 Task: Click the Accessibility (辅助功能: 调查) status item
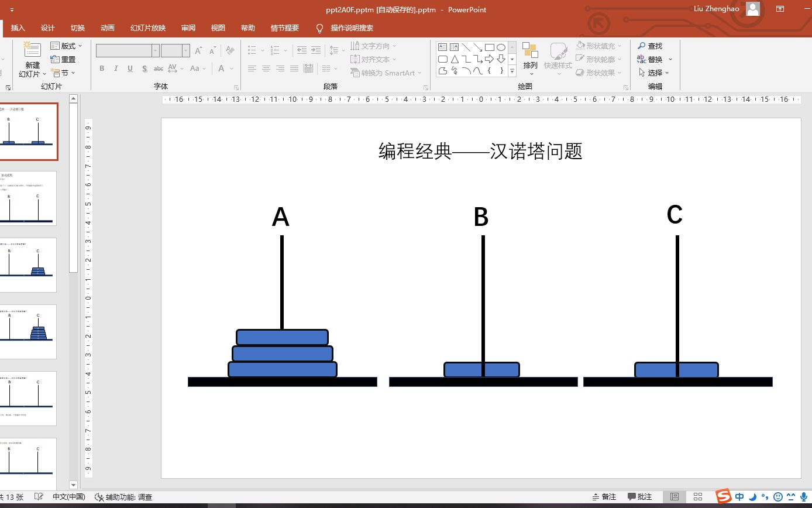(x=123, y=497)
